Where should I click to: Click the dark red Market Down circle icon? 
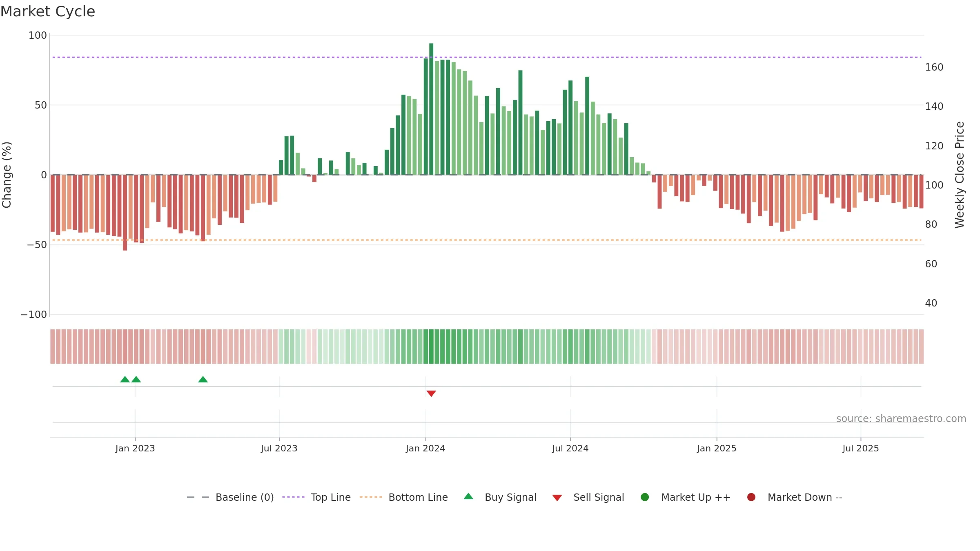tap(751, 497)
